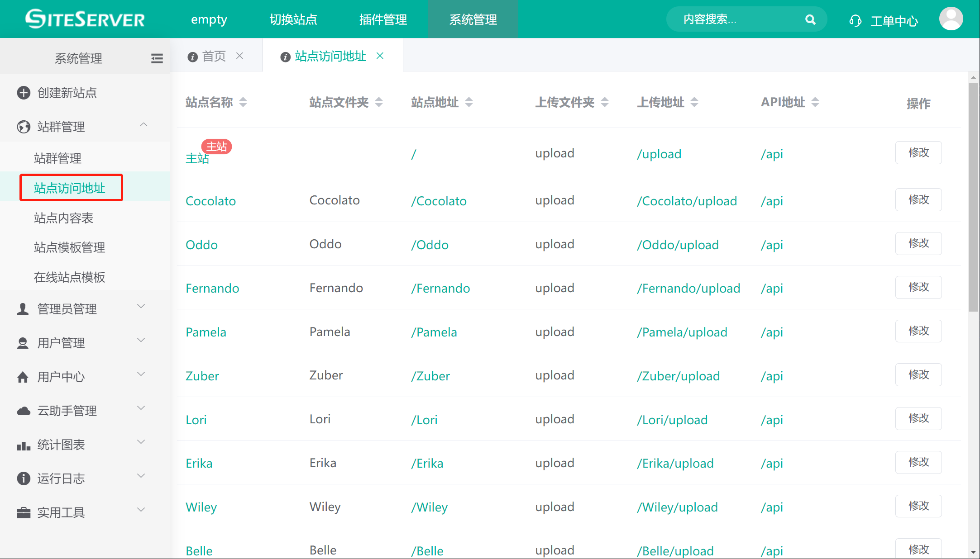Switch to 切换站点 top menu

(293, 19)
